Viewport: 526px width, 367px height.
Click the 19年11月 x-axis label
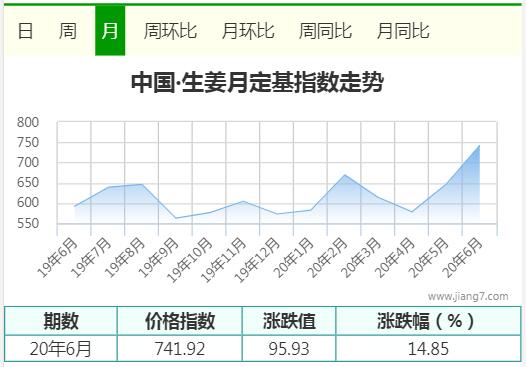click(x=224, y=260)
